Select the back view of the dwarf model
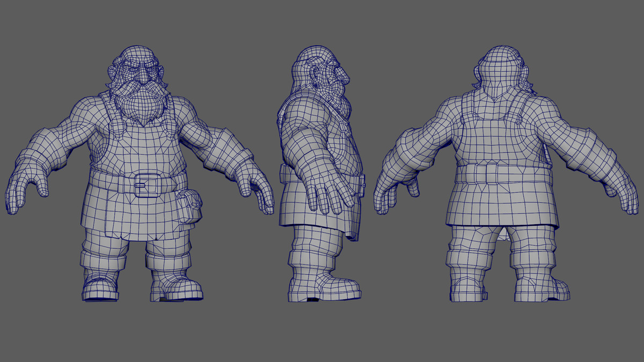 499,161
